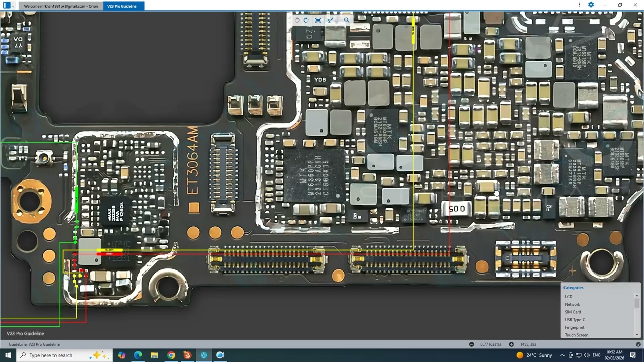
Task: Open the search magnifier tool
Action: (346, 20)
